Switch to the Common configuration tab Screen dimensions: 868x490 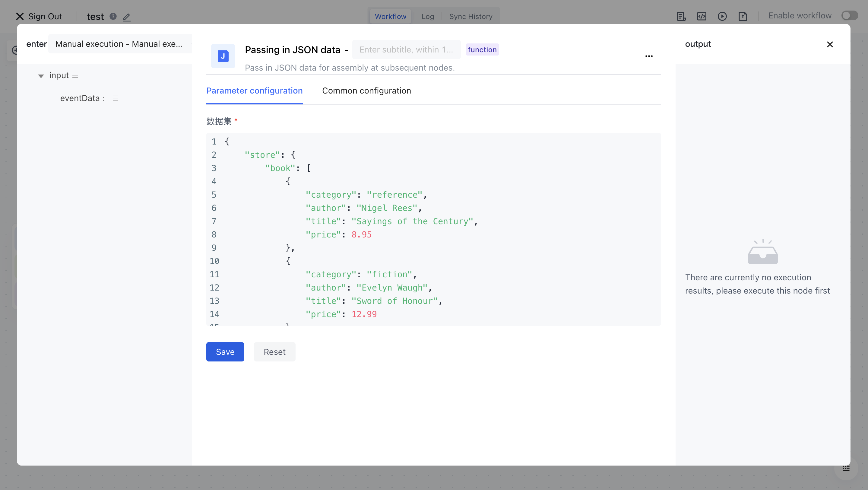[367, 91]
